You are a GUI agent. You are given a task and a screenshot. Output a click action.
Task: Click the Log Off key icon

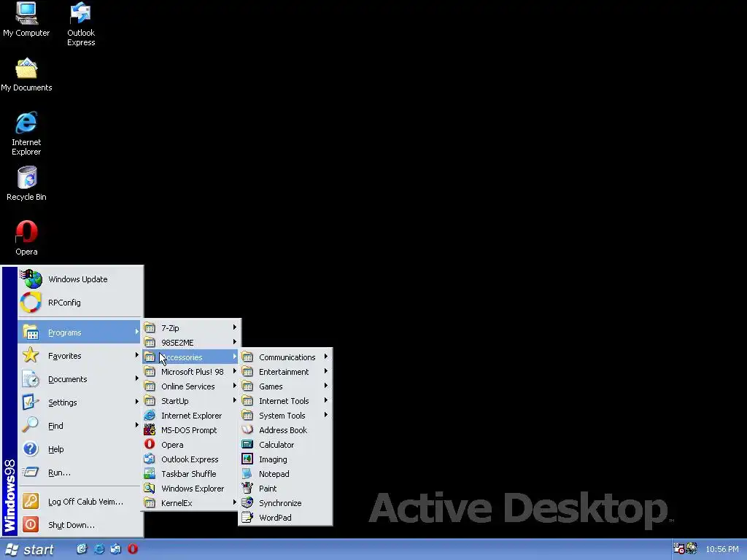click(x=31, y=501)
